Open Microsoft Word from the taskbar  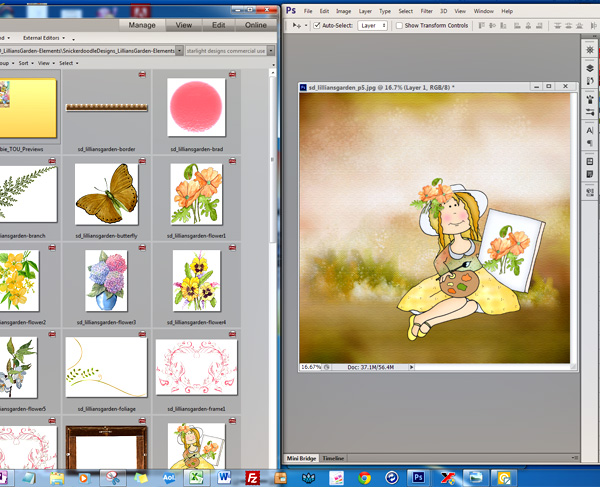click(x=224, y=478)
